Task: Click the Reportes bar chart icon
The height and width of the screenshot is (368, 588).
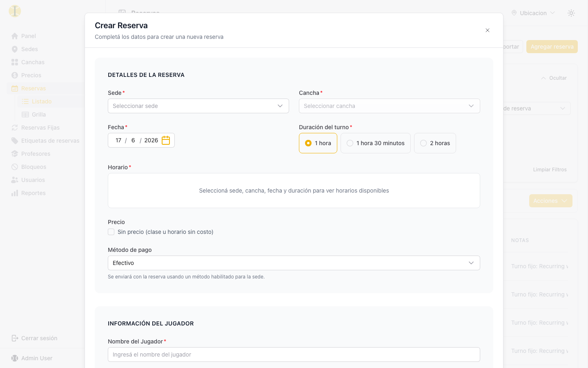Action: point(15,193)
